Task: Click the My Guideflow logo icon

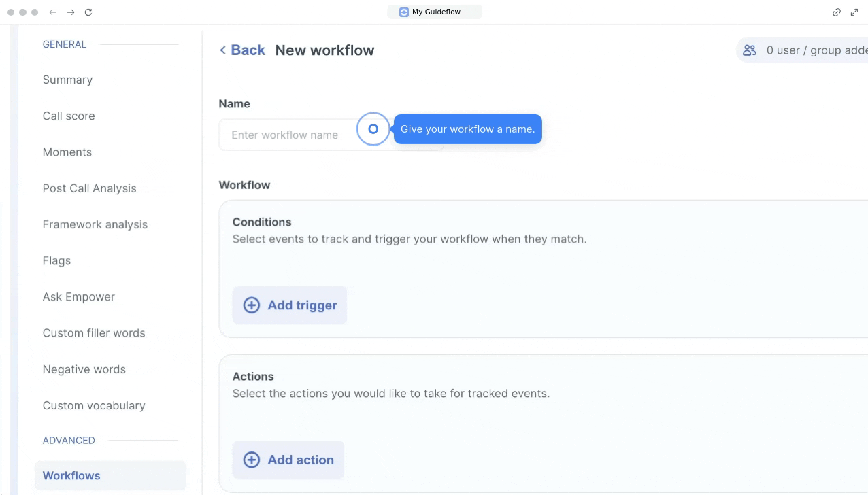Action: 404,12
